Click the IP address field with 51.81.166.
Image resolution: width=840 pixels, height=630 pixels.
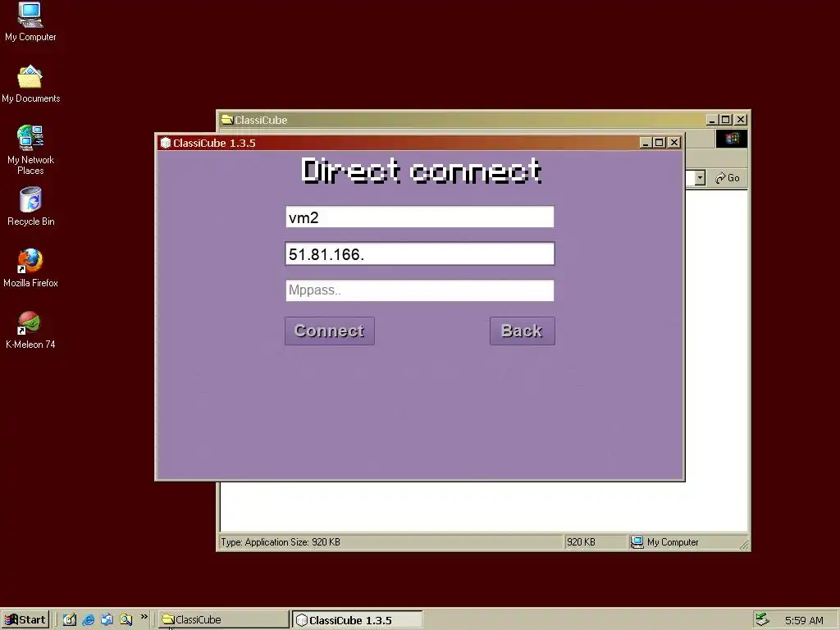click(x=419, y=254)
